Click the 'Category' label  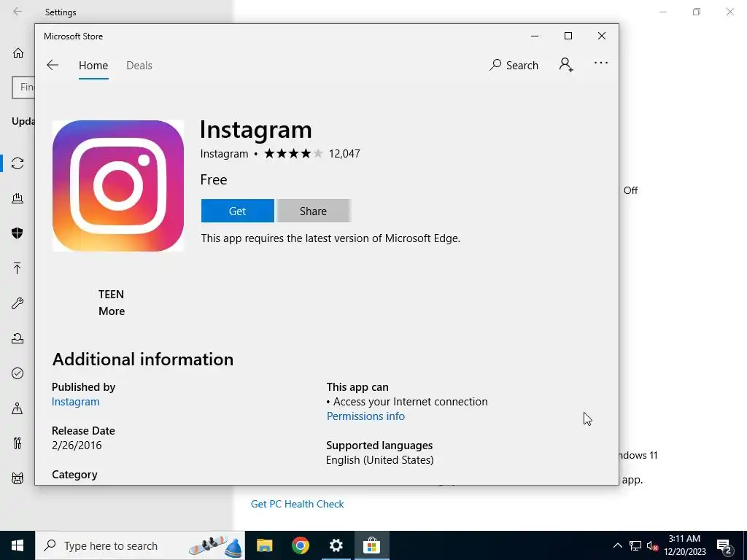coord(75,475)
